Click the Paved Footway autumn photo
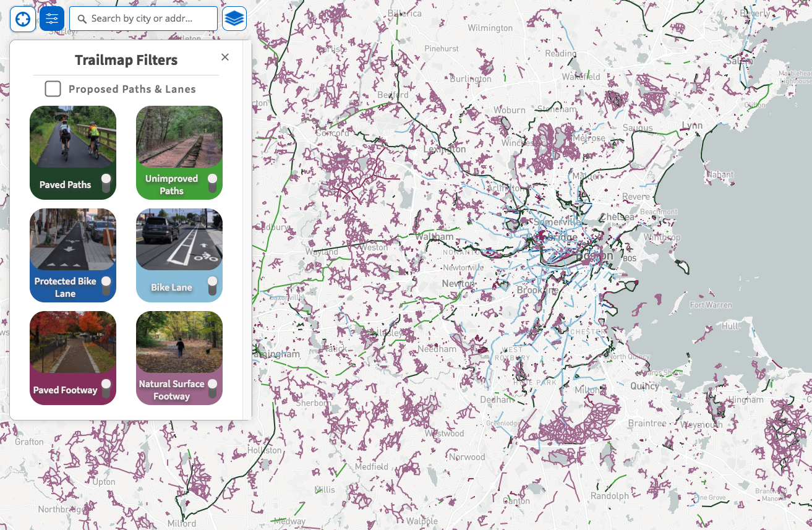 click(x=73, y=342)
